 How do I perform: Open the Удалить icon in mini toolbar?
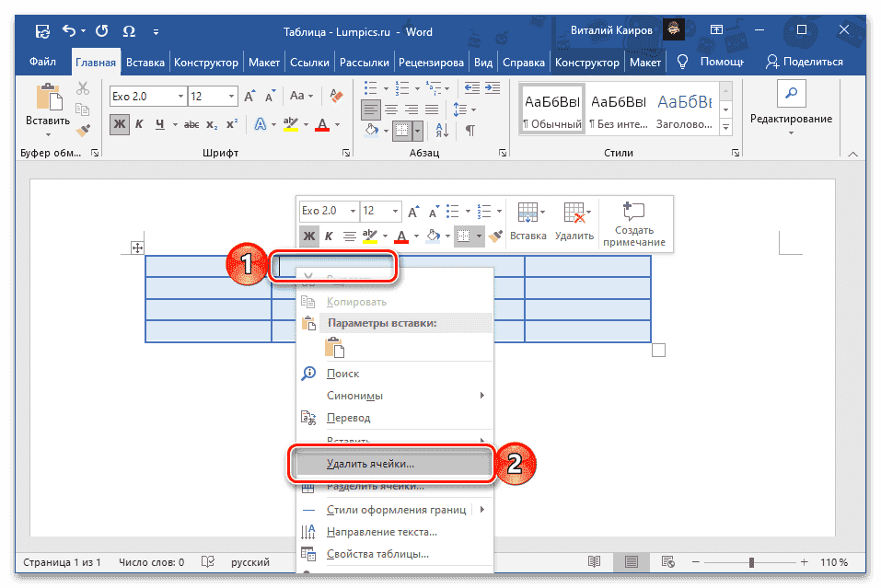point(574,224)
